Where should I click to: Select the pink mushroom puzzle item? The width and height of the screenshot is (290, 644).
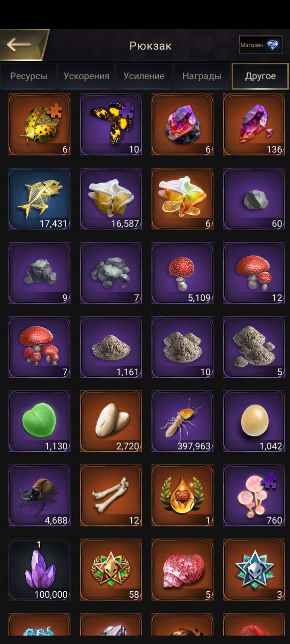[254, 495]
